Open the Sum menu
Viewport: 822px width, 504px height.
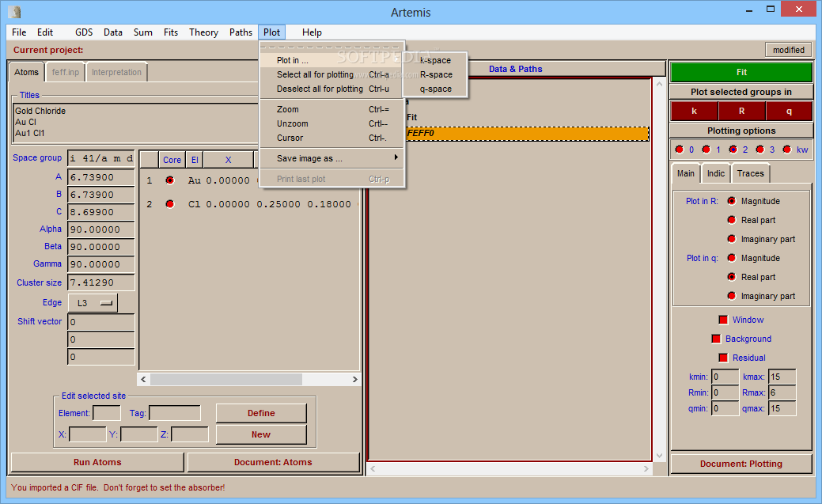(142, 32)
